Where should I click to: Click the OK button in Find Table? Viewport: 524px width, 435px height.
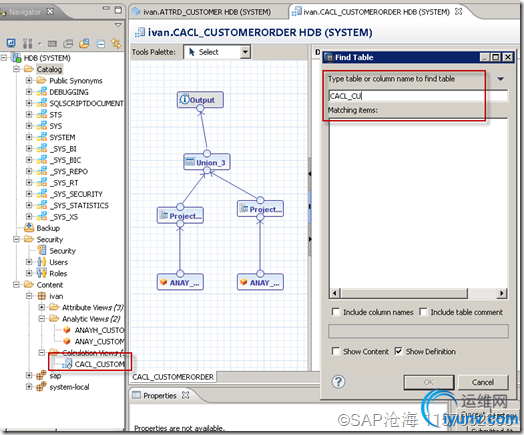429,382
